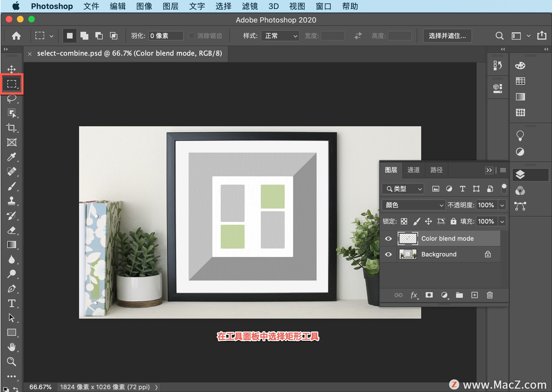552x392 pixels.
Task: Open the 图层 menu
Action: (x=170, y=6)
